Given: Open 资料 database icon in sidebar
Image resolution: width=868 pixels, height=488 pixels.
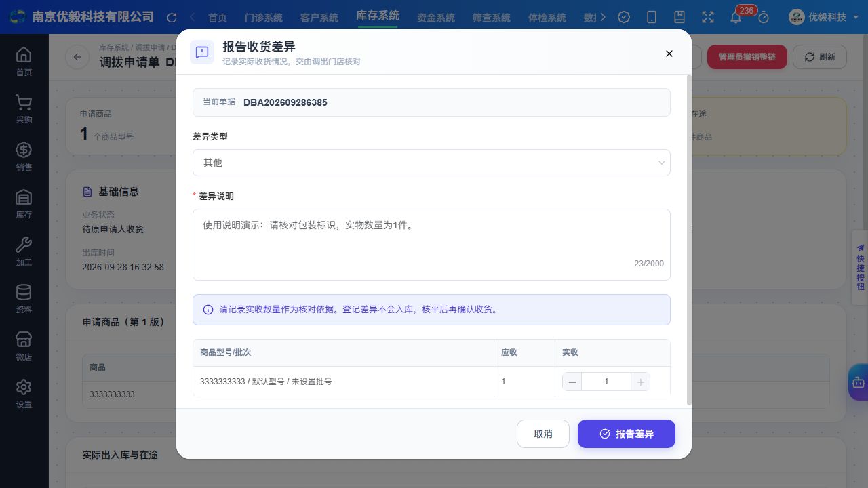Looking at the screenshot, I should pyautogui.click(x=24, y=298).
